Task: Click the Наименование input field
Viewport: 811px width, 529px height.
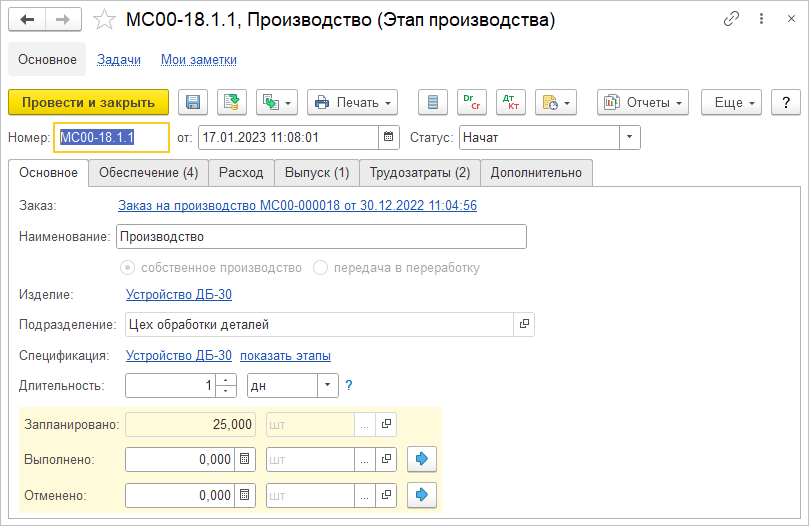Action: [321, 237]
